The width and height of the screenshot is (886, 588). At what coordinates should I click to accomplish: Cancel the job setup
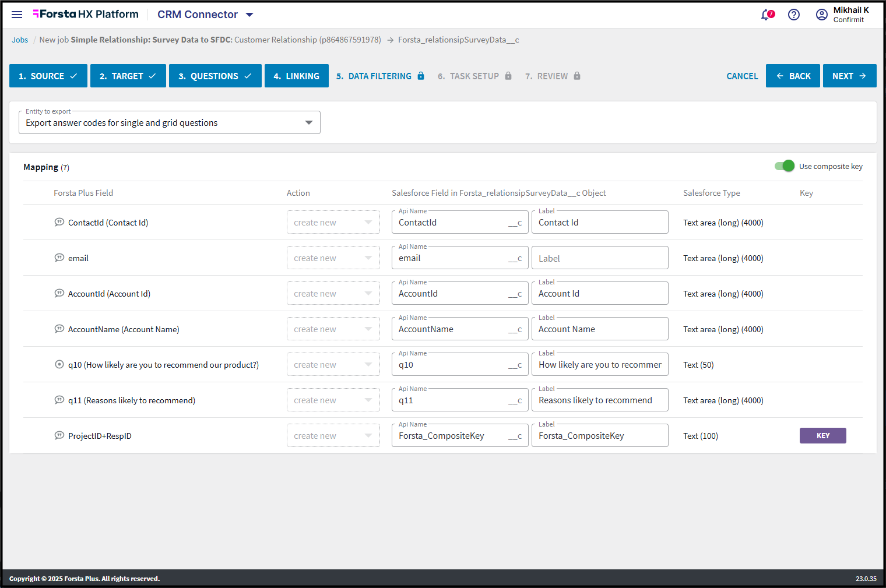tap(742, 76)
